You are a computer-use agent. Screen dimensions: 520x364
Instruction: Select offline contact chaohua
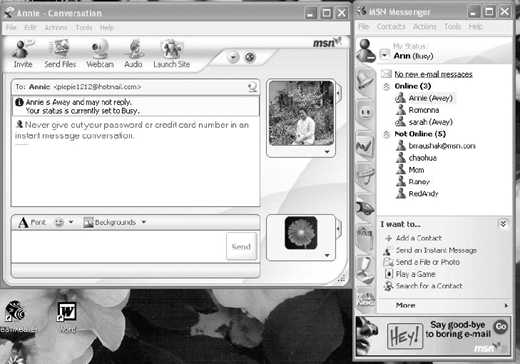pos(416,158)
